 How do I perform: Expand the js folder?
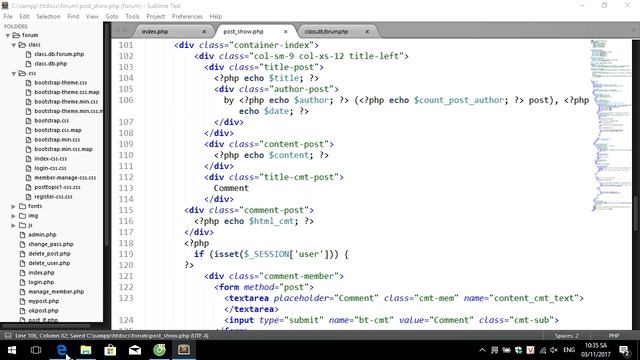[13, 225]
